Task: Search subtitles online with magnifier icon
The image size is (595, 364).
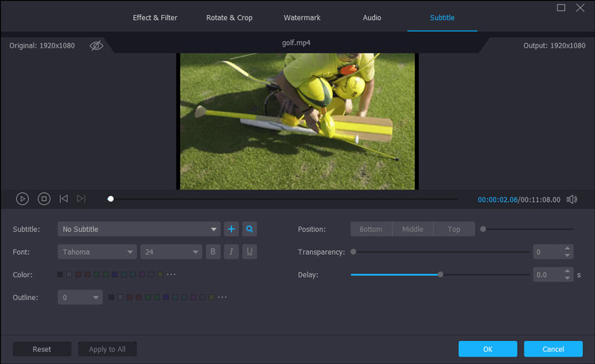Action: (x=250, y=229)
